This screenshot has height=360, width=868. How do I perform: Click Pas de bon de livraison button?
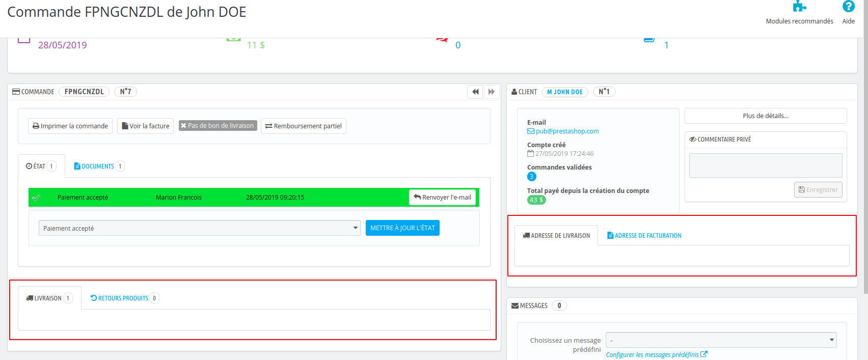click(x=218, y=126)
